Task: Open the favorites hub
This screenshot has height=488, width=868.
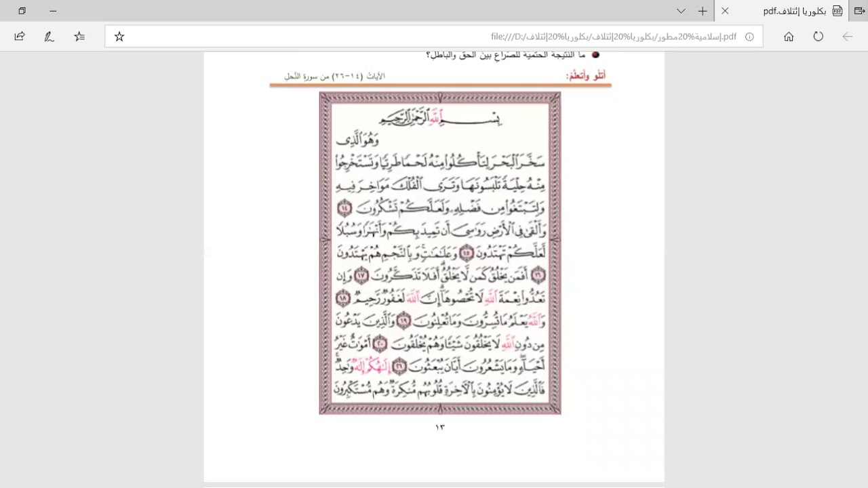Action: (80, 37)
